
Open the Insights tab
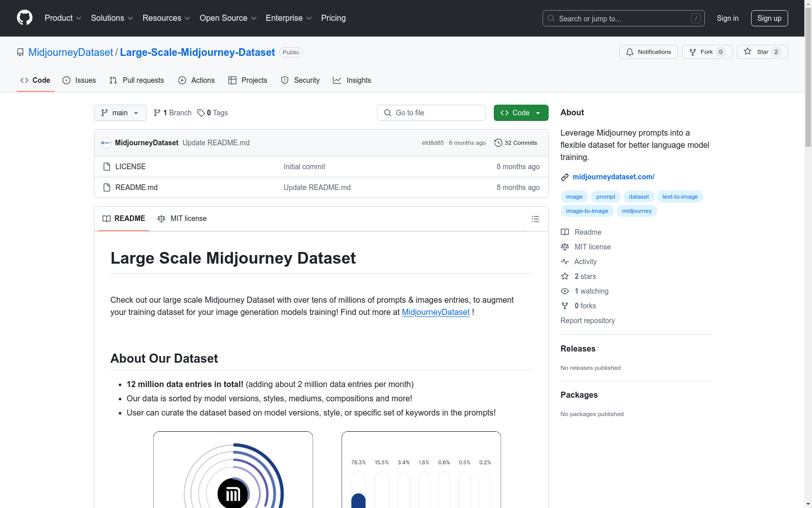(x=352, y=80)
